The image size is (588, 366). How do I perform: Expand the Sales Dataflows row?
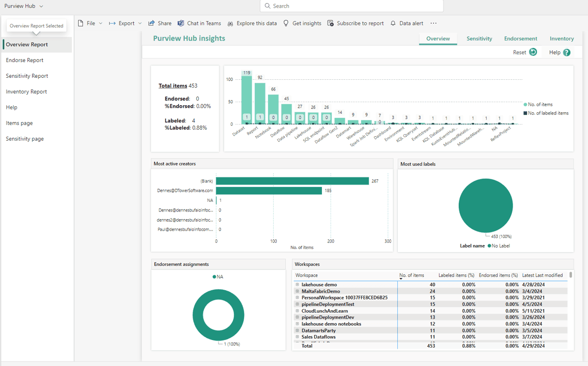click(x=298, y=337)
